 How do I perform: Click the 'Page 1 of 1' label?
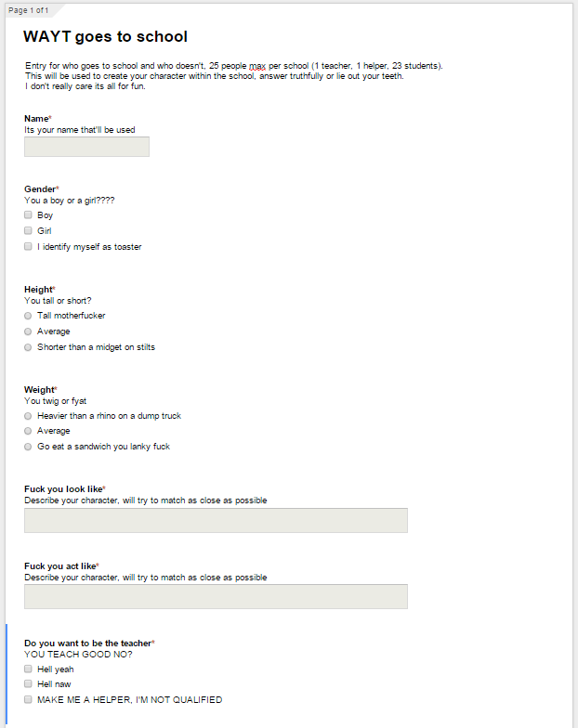click(28, 10)
